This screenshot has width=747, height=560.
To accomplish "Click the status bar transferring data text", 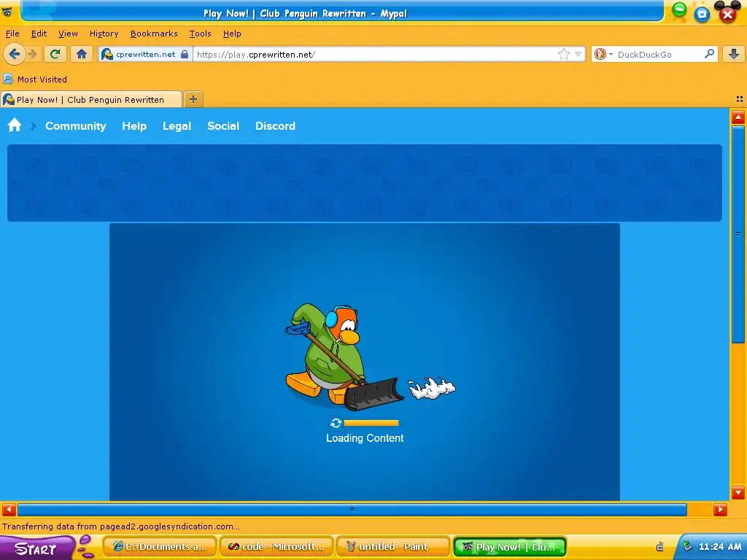I will click(121, 526).
